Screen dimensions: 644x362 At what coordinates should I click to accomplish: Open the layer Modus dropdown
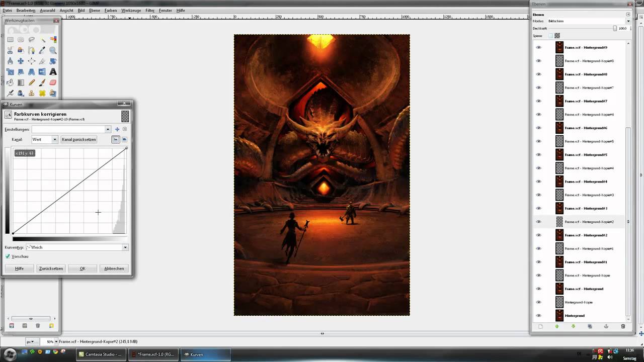pos(589,21)
